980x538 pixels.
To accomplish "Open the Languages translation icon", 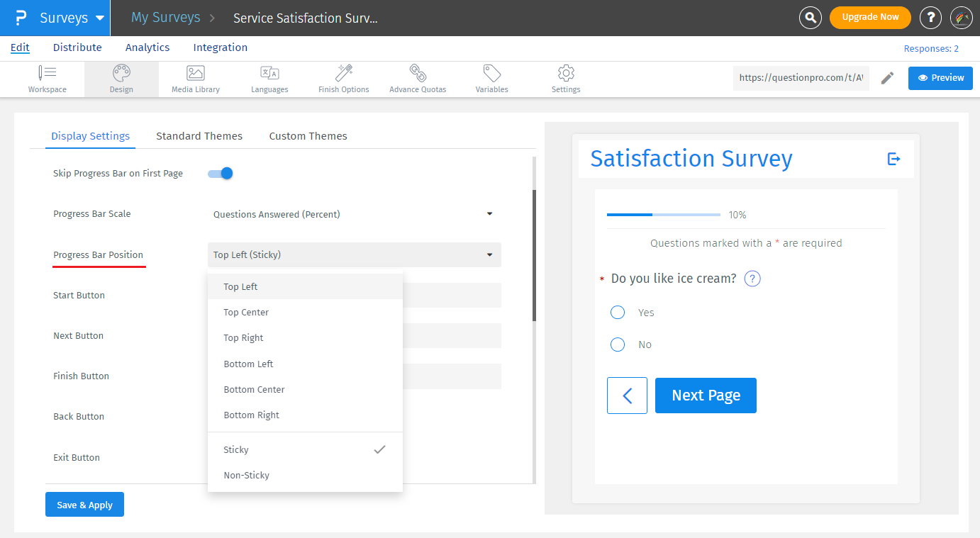I will click(x=269, y=73).
